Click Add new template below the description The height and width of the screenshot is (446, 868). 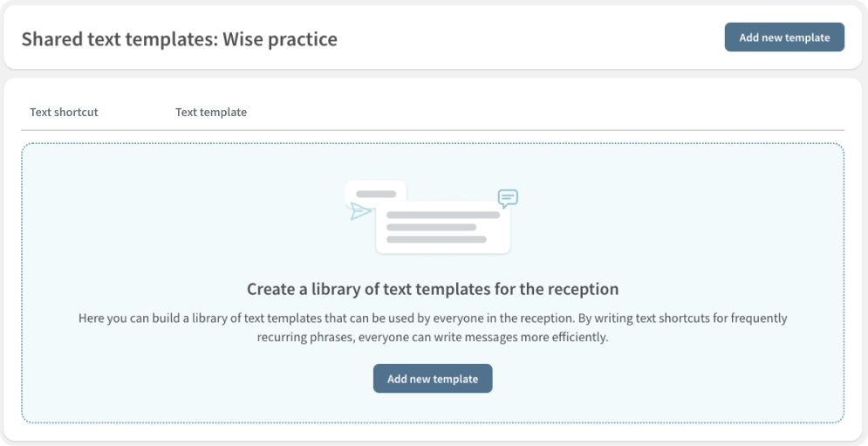coord(433,379)
